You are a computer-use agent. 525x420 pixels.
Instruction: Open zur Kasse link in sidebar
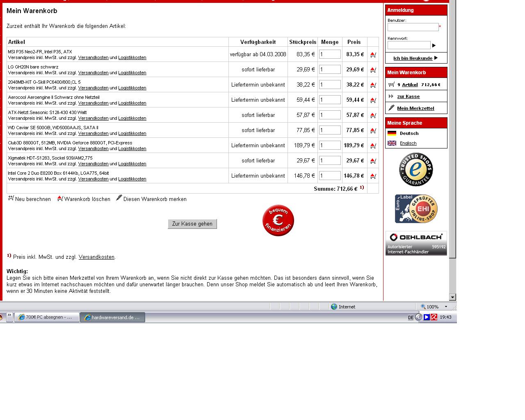coord(409,96)
